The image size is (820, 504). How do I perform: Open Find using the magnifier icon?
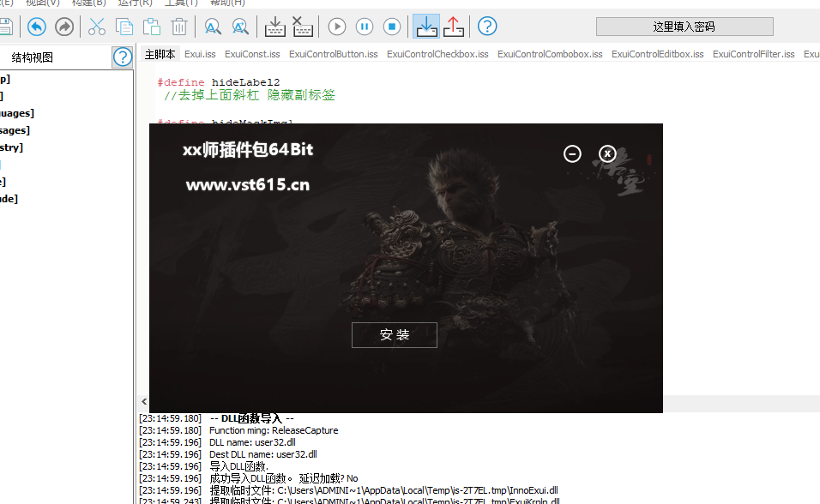[212, 27]
